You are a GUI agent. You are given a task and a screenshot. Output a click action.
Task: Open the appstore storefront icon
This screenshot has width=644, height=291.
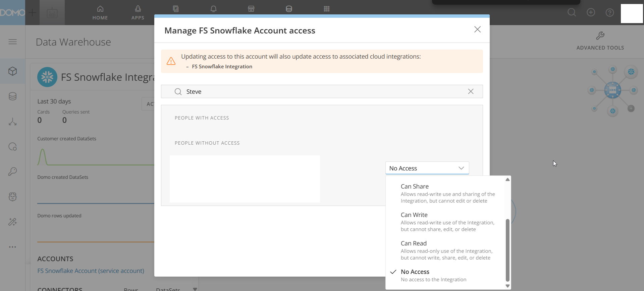pyautogui.click(x=251, y=9)
